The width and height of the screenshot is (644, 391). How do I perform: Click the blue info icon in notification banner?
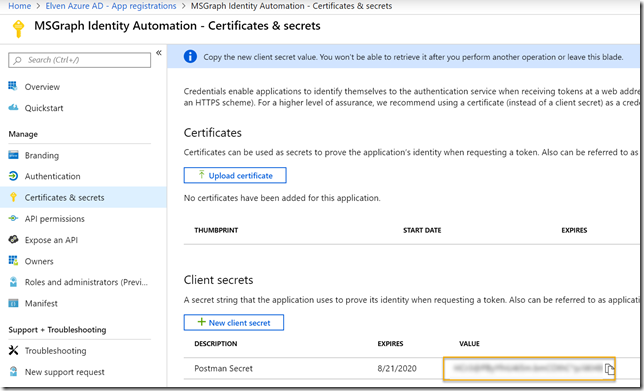(190, 56)
